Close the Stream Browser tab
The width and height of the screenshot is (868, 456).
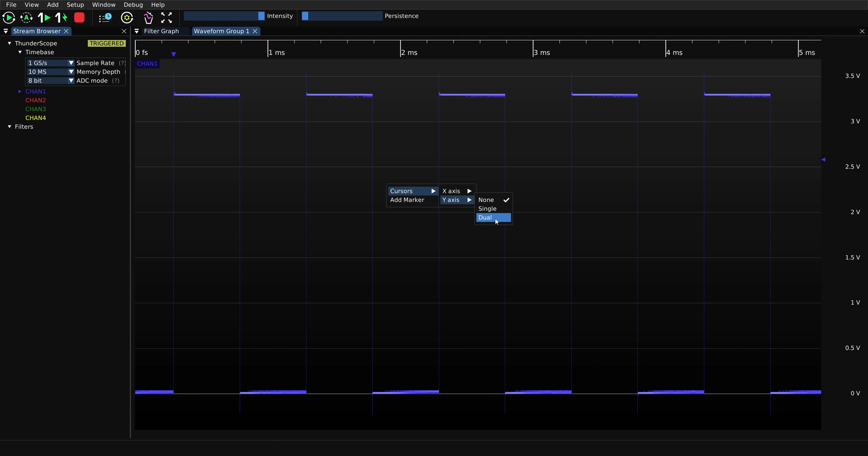pos(66,31)
